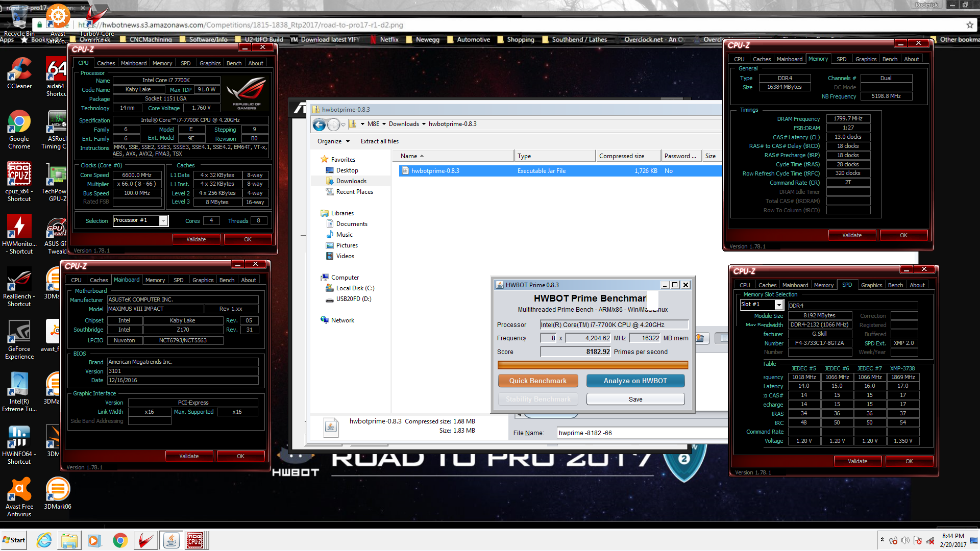Viewport: 980px width, 551px height.
Task: Open HWiNFO64 shortcut icon
Action: coord(19,445)
